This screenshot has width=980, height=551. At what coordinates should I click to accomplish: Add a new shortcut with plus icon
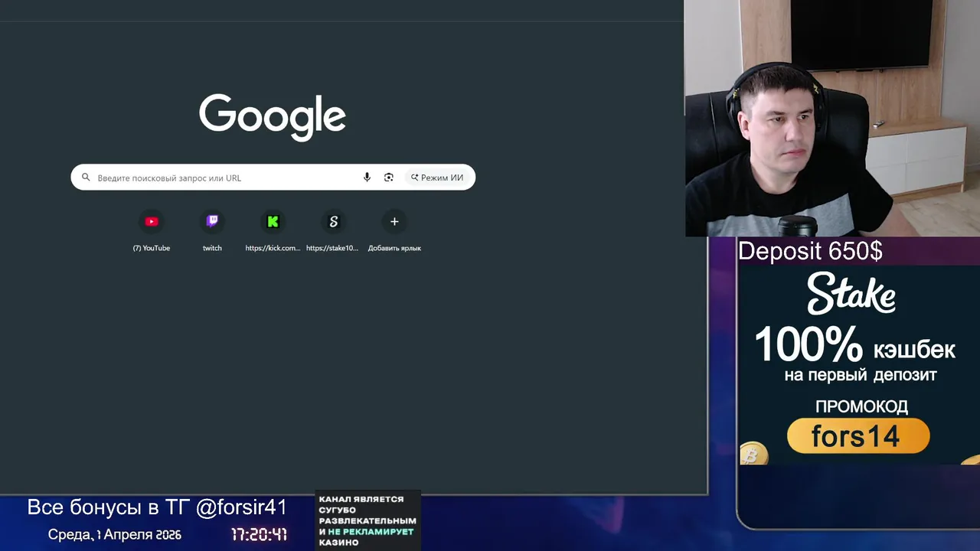(394, 222)
